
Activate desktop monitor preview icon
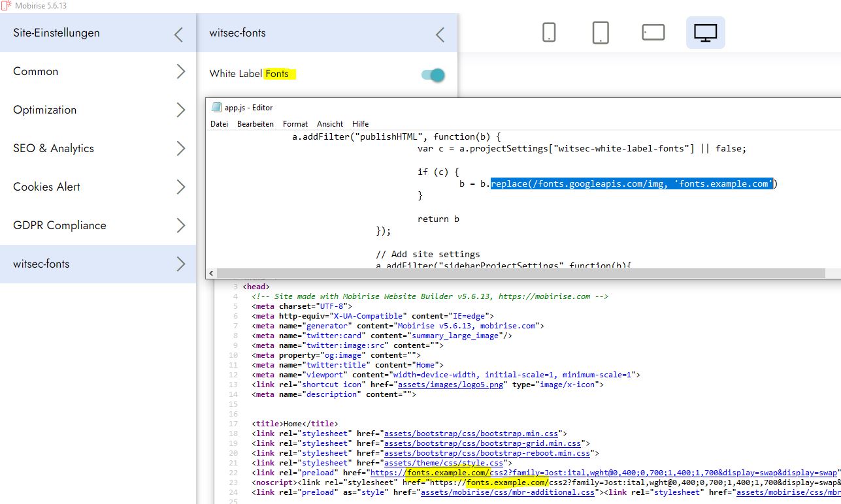705,33
